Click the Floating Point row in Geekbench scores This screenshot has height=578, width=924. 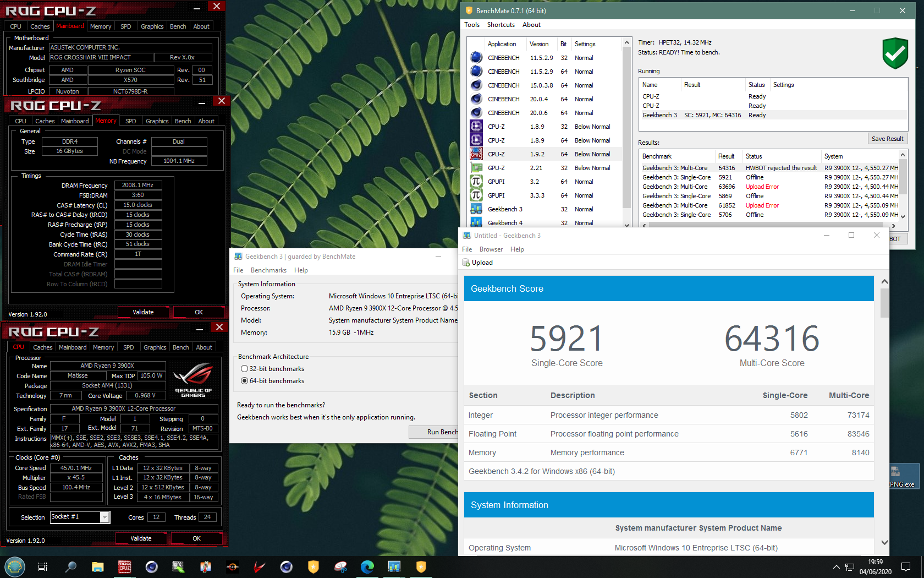click(669, 434)
